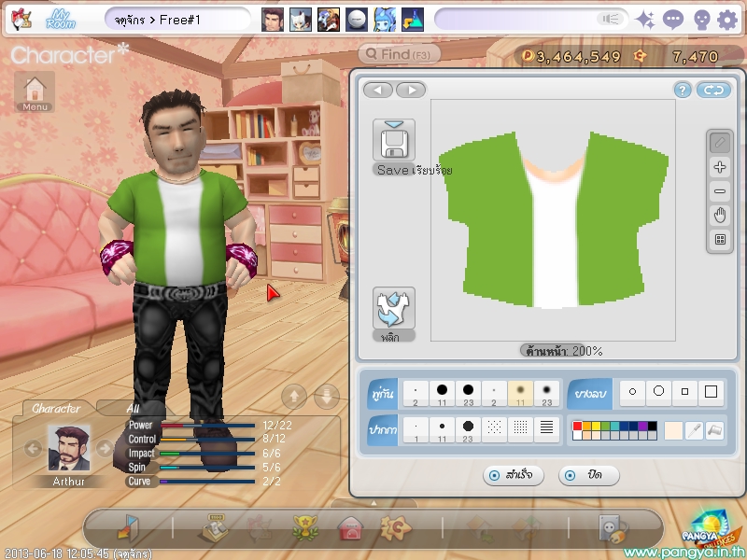Select the octagon pen size 23

(468, 430)
